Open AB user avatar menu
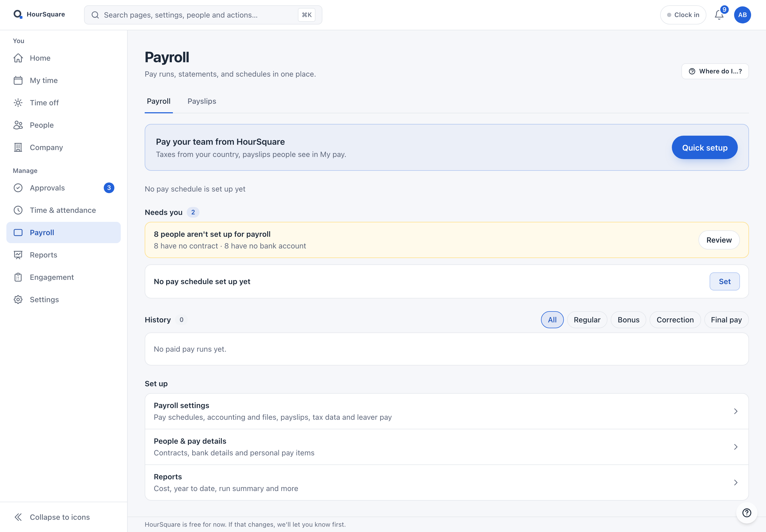 (742, 15)
